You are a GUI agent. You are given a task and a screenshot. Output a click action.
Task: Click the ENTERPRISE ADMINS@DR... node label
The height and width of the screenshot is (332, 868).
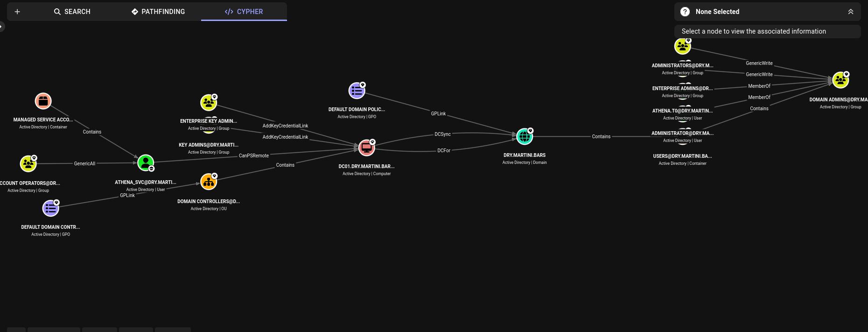coord(683,88)
